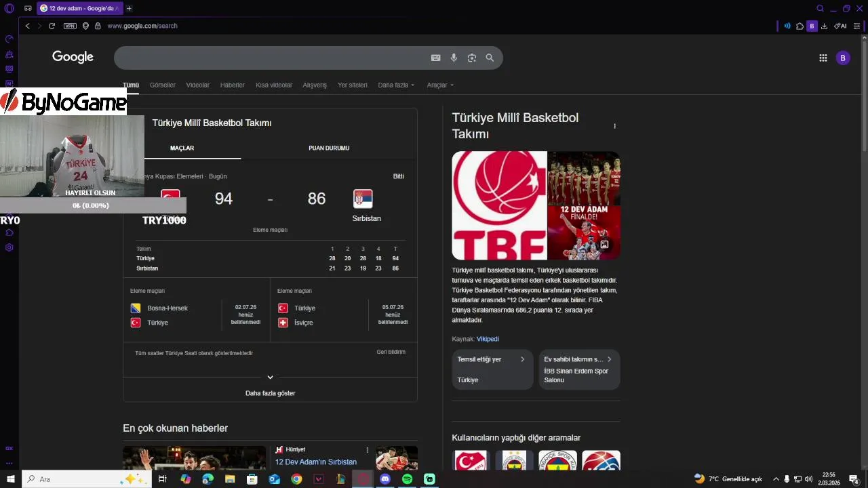Open the notification center icon
This screenshot has height=488, width=868.
click(854, 479)
